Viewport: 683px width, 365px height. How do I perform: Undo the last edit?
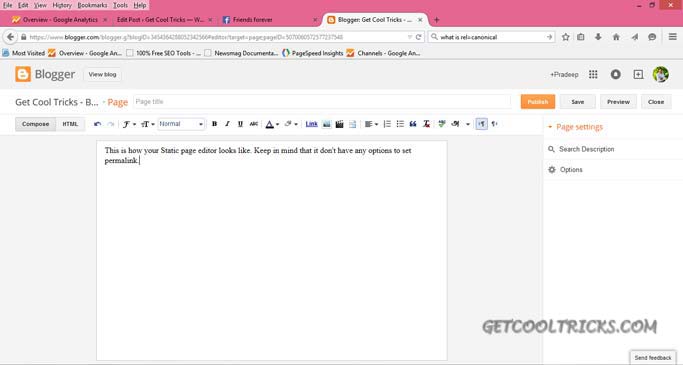[98, 124]
